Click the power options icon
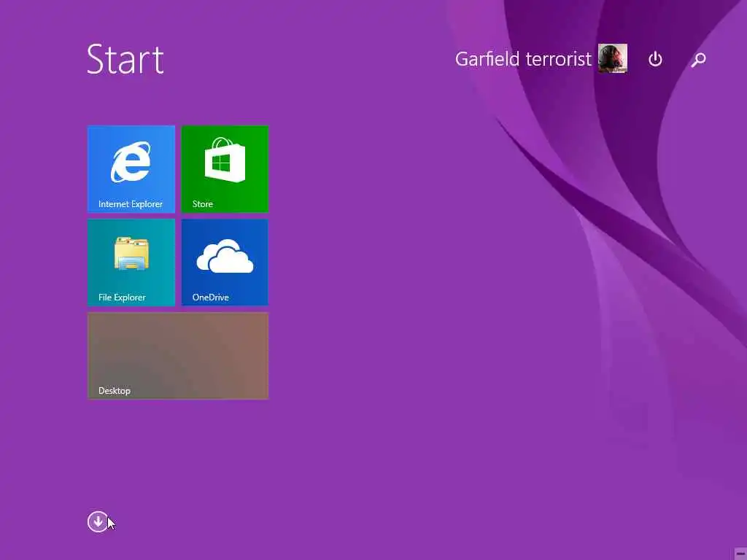747x560 pixels. pyautogui.click(x=655, y=59)
